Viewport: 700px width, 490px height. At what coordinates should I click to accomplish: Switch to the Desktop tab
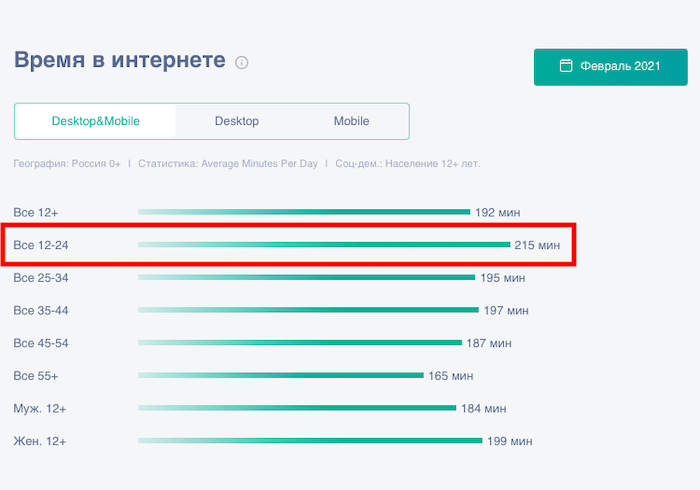coord(237,121)
